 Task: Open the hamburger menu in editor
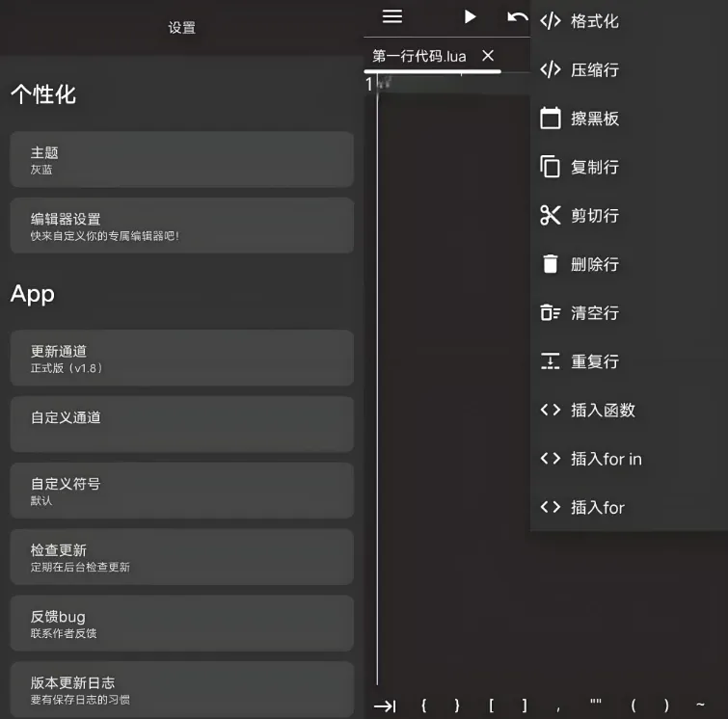(x=391, y=16)
